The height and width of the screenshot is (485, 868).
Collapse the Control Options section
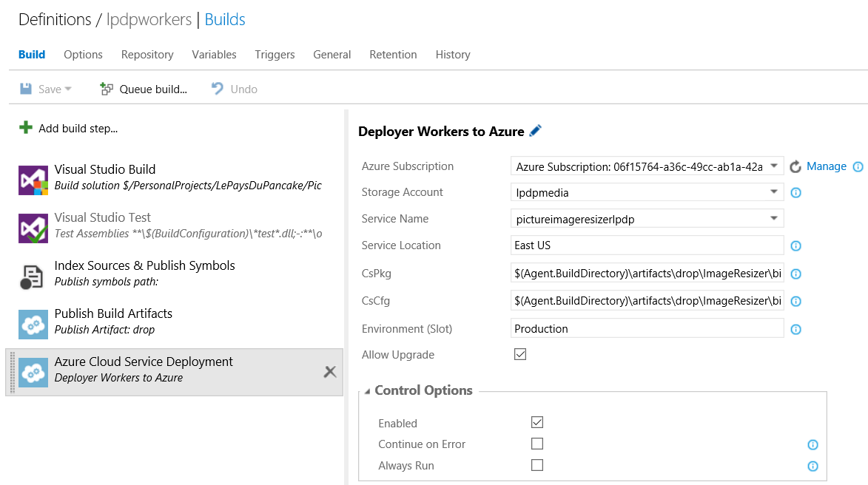point(367,391)
